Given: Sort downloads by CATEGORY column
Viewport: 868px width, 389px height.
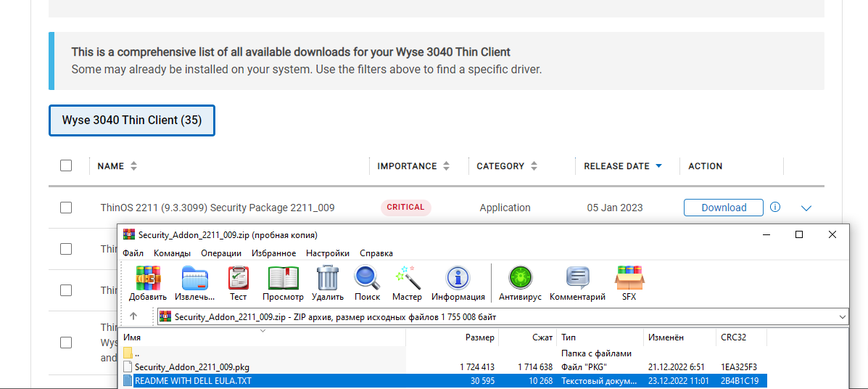Looking at the screenshot, I should tap(508, 166).
